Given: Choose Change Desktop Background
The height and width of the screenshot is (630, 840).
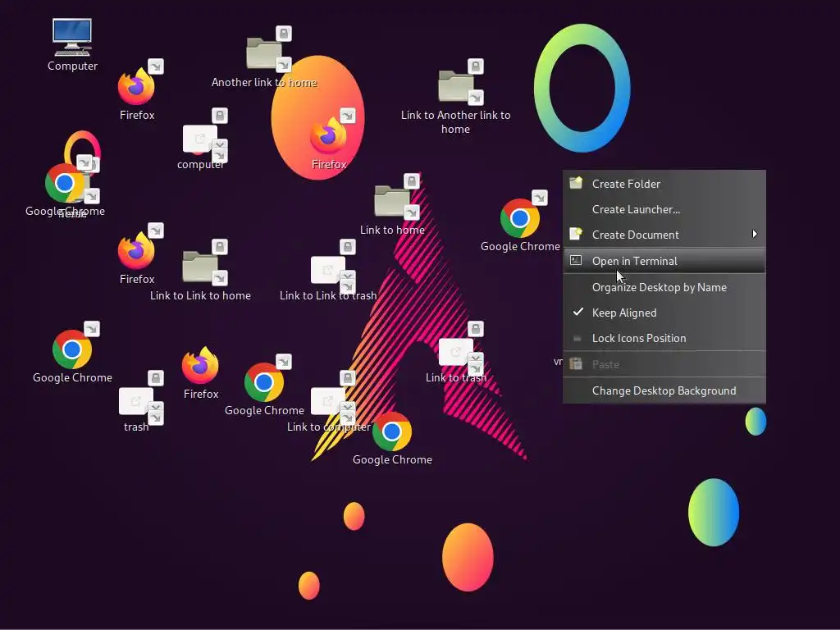Looking at the screenshot, I should (x=664, y=390).
